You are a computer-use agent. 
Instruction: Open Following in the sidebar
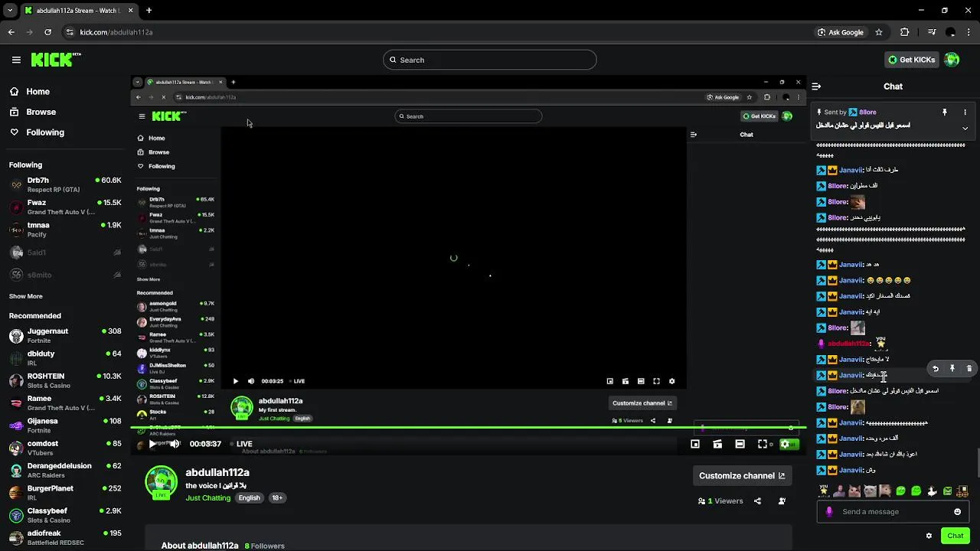(38, 132)
